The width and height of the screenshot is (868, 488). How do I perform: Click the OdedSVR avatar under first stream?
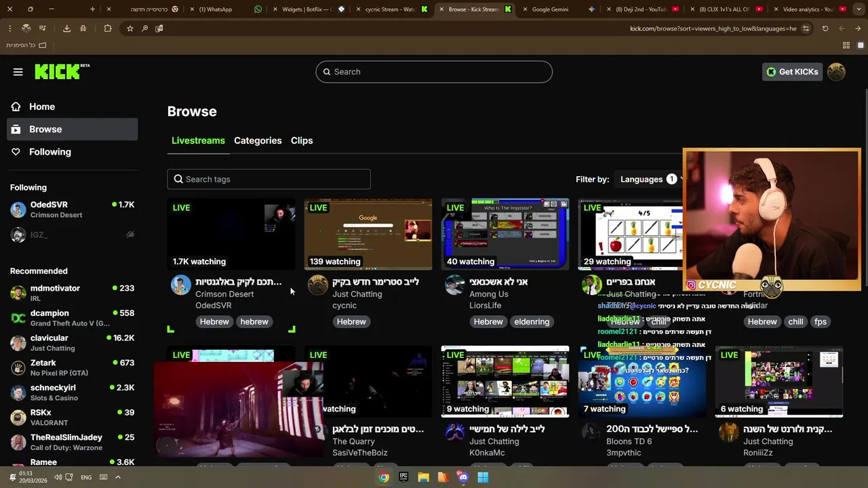pos(181,285)
